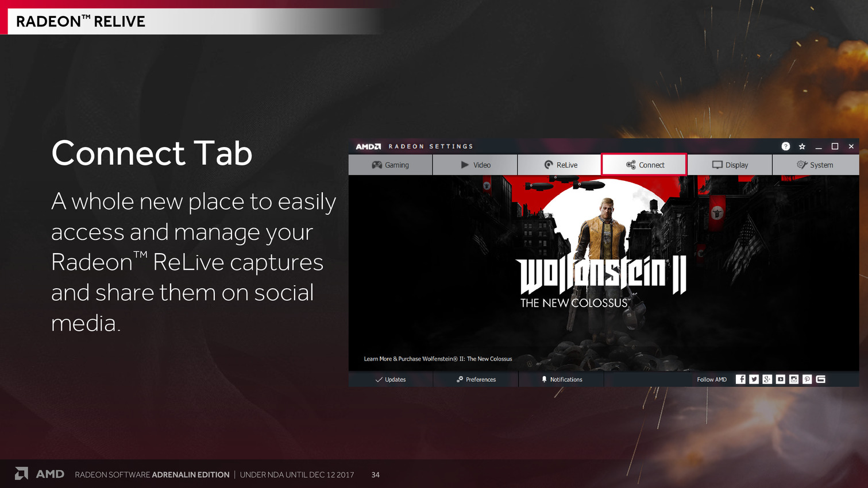Click the Pinterest icon
The height and width of the screenshot is (488, 868).
[807, 379]
